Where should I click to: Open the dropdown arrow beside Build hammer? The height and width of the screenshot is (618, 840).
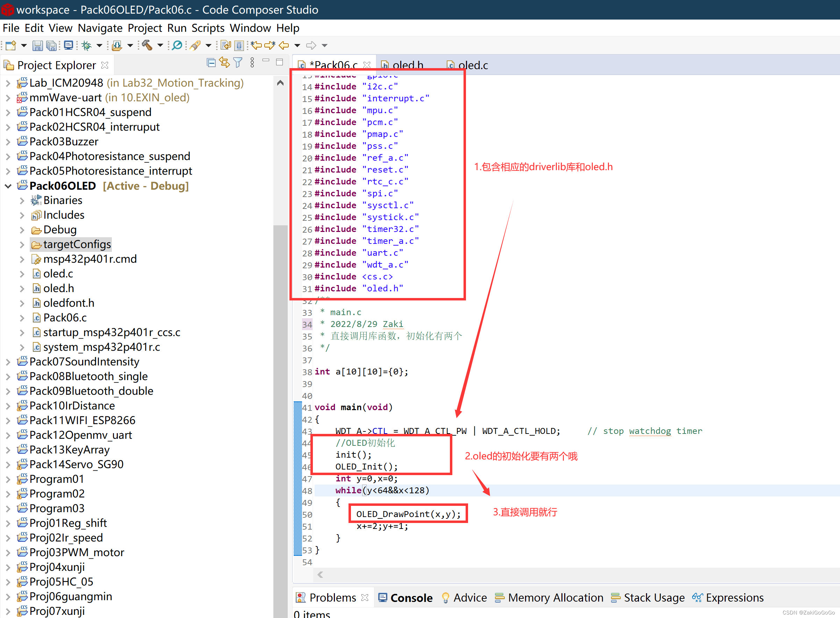coord(160,46)
